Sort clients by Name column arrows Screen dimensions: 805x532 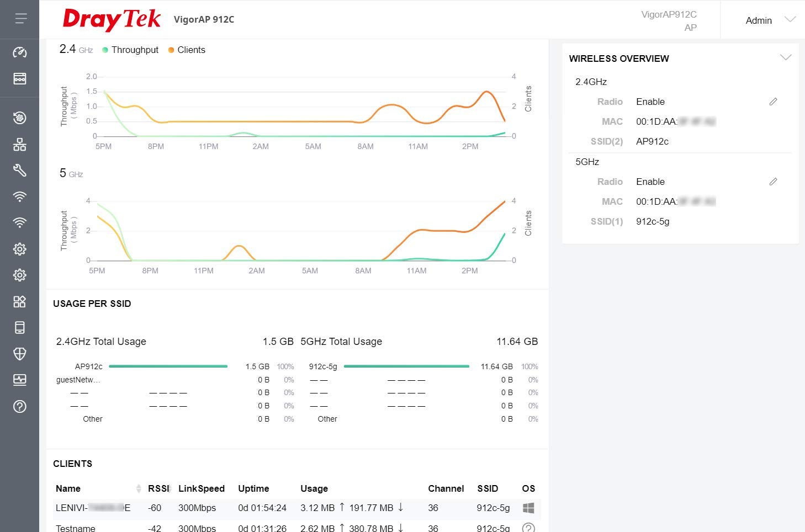[138, 488]
